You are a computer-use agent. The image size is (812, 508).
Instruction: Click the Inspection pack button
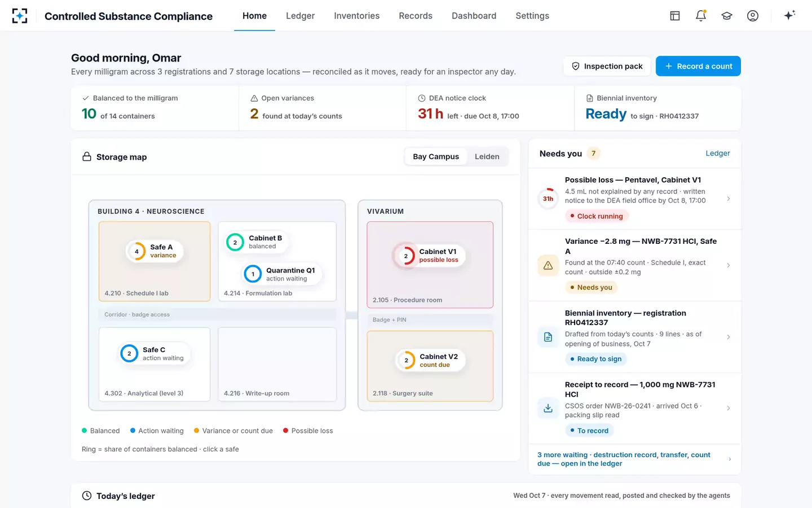(x=607, y=66)
